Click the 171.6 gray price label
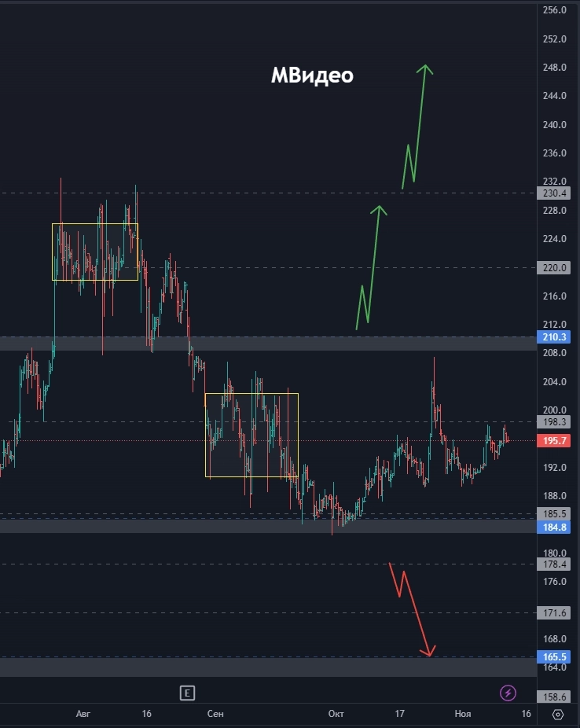580x728 pixels. (554, 613)
